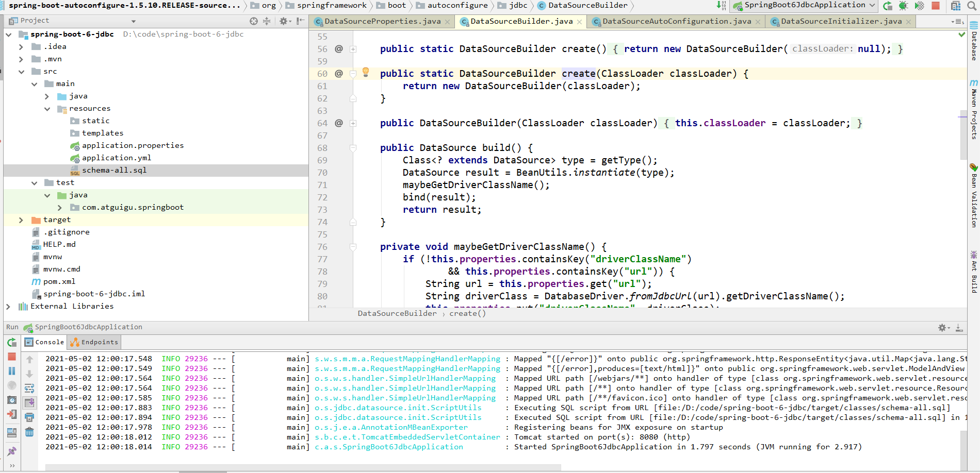Click the Make Project binary arrow icon

pos(721,6)
